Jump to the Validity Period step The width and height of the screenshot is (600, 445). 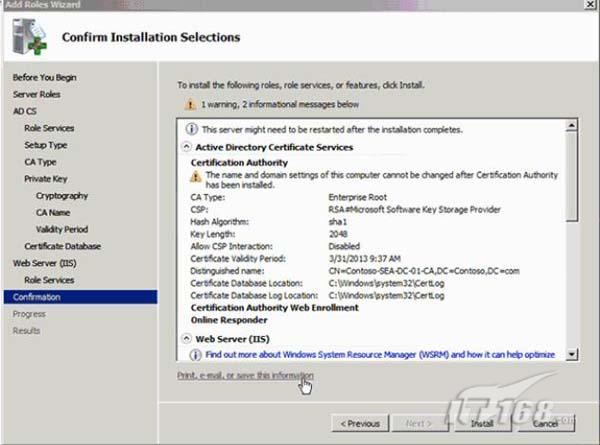[x=62, y=229]
